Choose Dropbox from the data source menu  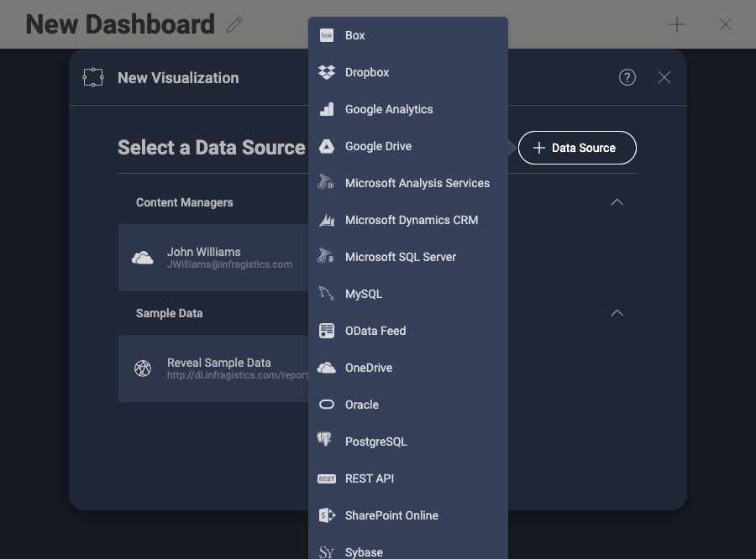click(408, 72)
